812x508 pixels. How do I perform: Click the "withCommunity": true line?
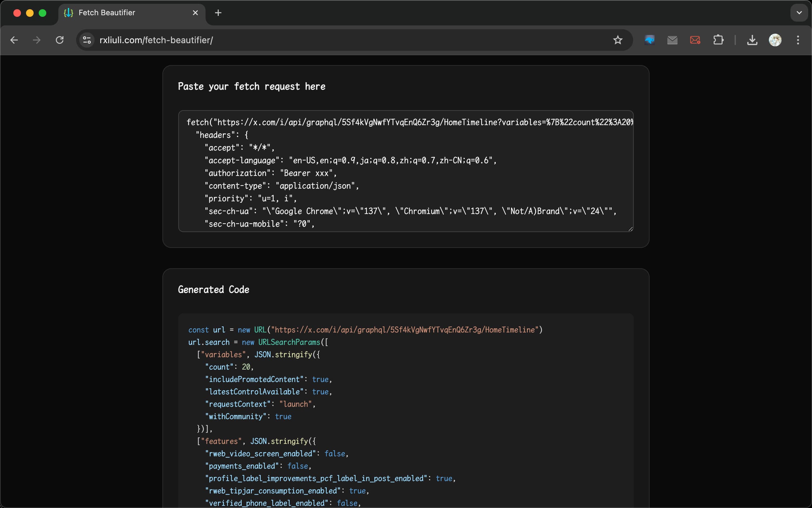coord(248,417)
